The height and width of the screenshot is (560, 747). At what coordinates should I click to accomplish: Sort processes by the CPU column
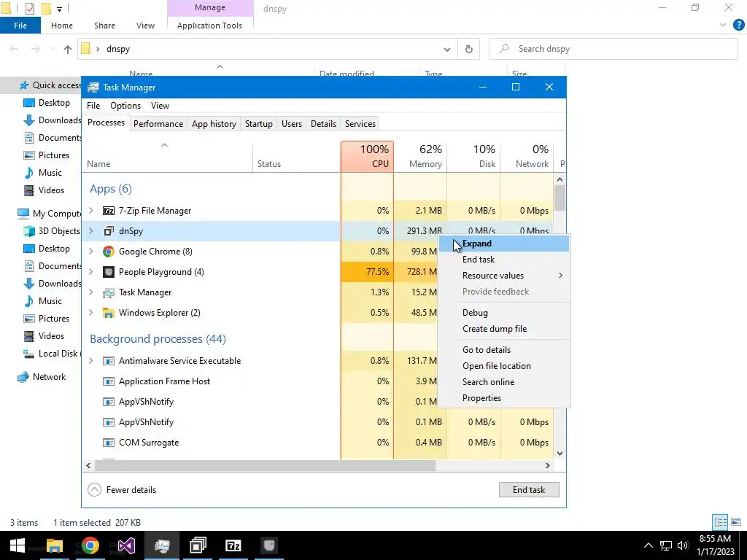(x=368, y=156)
